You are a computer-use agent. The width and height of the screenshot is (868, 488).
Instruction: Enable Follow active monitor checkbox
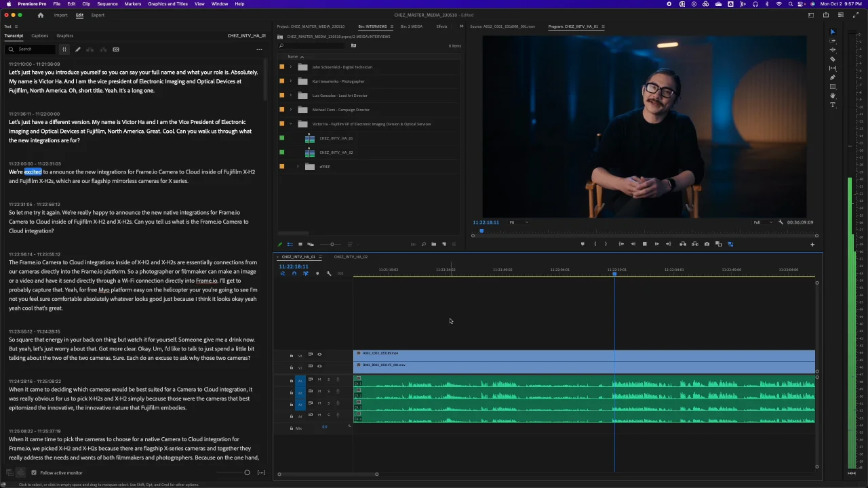pyautogui.click(x=34, y=473)
